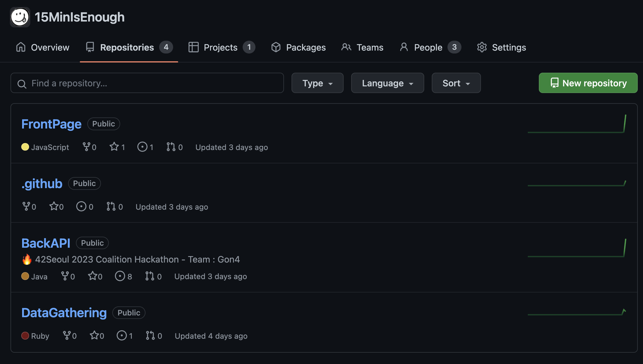The height and width of the screenshot is (364, 643).
Task: Switch to the Projects tab
Action: [x=221, y=47]
